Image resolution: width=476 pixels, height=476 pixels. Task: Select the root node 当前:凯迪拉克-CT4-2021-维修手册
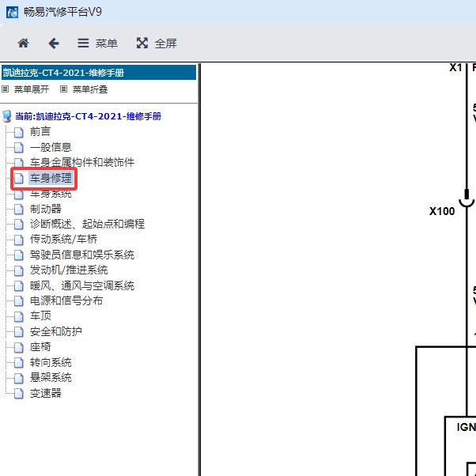coord(88,116)
